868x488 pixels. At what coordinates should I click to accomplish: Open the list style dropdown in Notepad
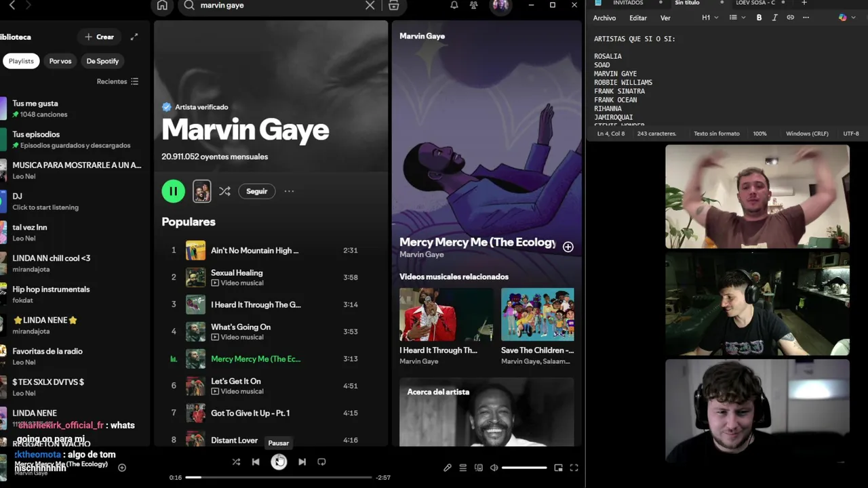[736, 18]
